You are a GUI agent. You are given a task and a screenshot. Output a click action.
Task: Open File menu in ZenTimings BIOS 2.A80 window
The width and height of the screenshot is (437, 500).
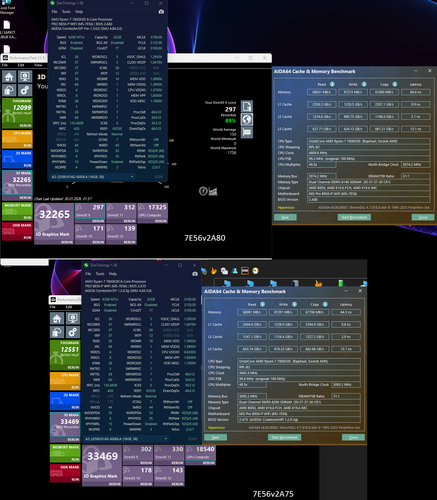coord(54,12)
